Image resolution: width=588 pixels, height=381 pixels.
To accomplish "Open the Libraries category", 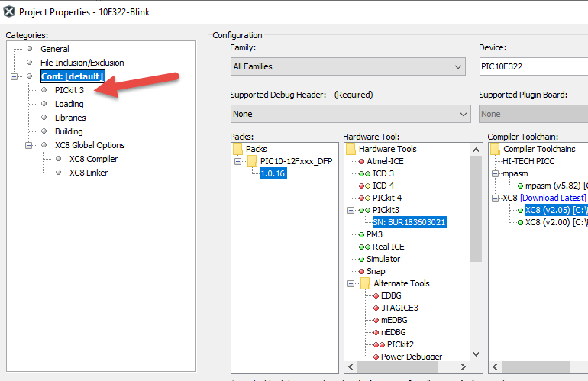I will point(70,118).
